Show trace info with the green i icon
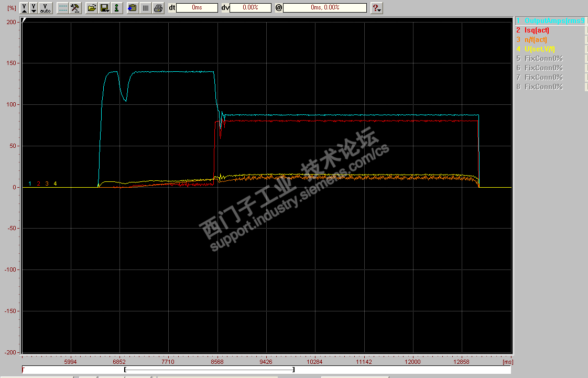The image size is (588, 378). tap(117, 8)
